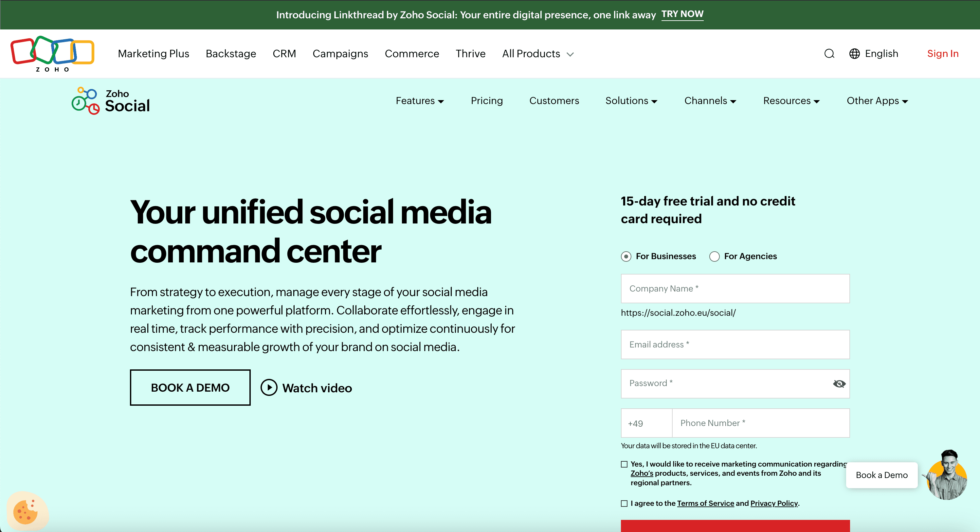Select the For Agencies radio button
Screen dimensions: 980x532
[714, 256]
